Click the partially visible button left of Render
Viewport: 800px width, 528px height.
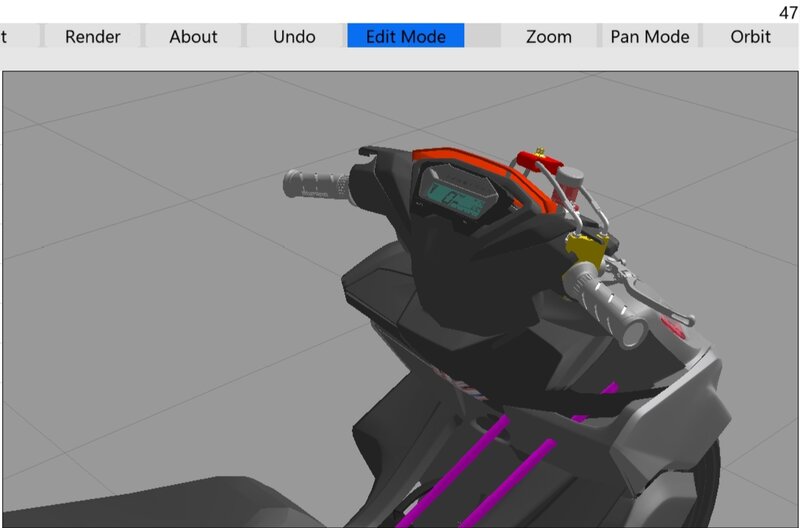tap(19, 36)
